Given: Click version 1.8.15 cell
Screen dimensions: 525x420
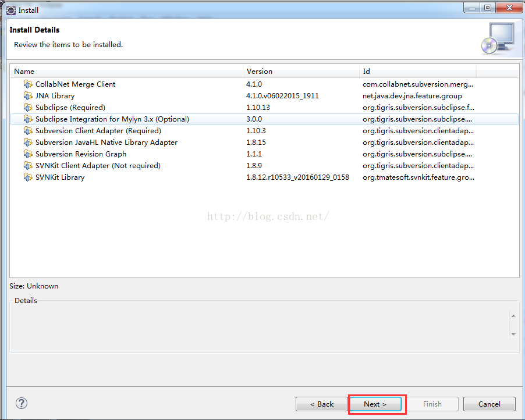Looking at the screenshot, I should 256,143.
